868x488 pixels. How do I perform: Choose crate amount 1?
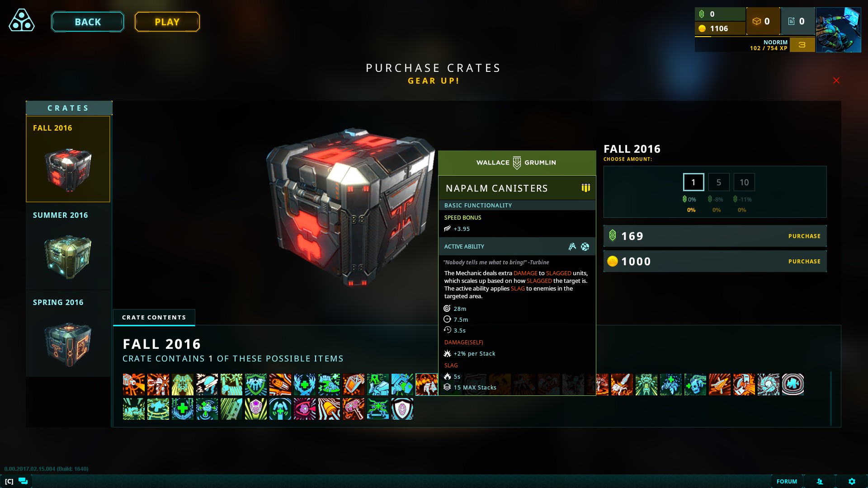click(x=693, y=182)
